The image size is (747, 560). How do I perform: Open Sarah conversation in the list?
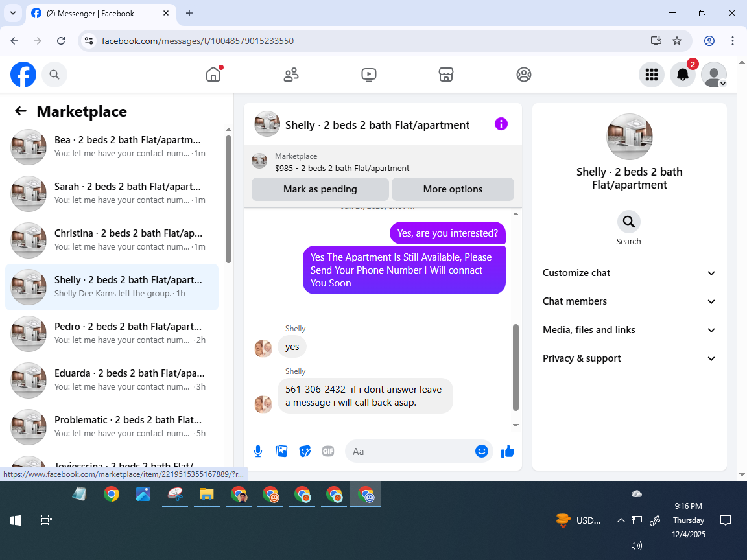(x=112, y=193)
